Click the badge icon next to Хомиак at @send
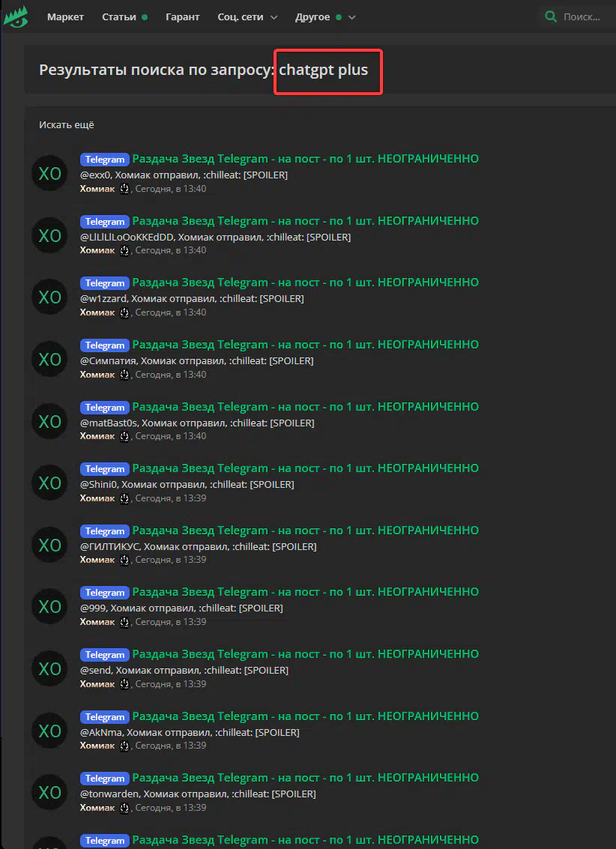This screenshot has width=616, height=849. (124, 684)
